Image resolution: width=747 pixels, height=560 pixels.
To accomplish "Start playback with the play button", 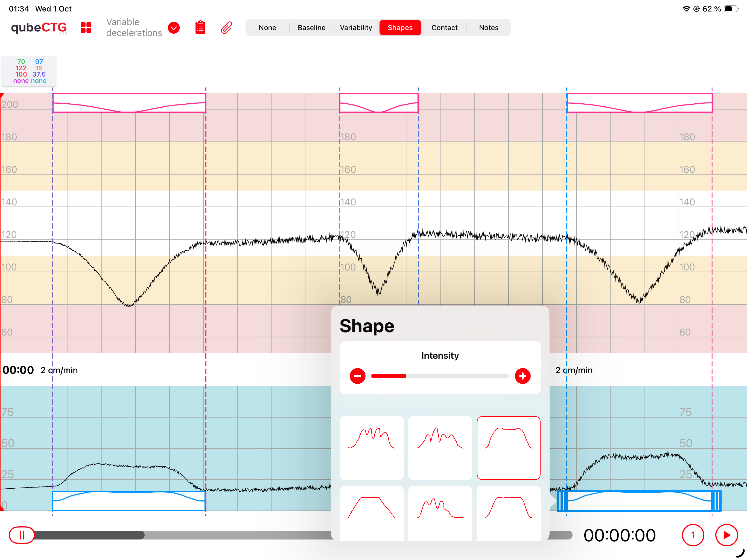I will click(726, 535).
